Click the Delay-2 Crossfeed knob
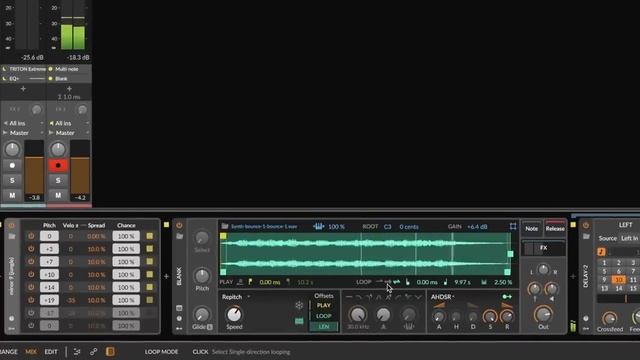 tap(610, 318)
